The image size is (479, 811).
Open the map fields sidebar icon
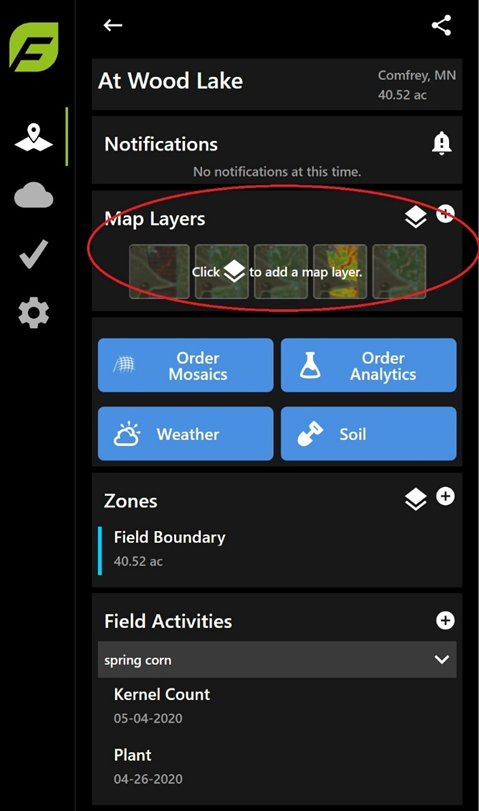[34, 137]
